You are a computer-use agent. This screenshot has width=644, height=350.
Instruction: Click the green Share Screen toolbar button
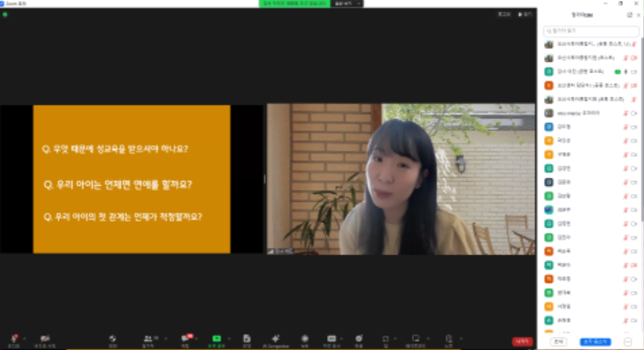point(217,339)
